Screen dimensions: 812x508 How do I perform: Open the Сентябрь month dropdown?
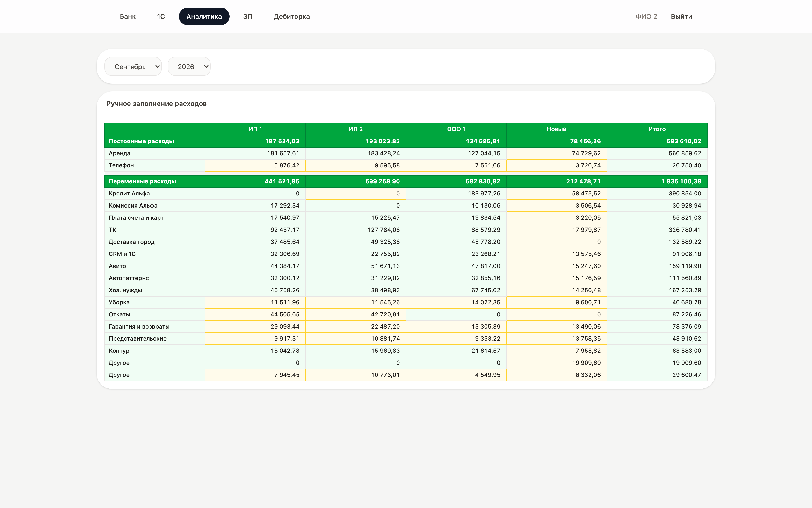(x=133, y=67)
